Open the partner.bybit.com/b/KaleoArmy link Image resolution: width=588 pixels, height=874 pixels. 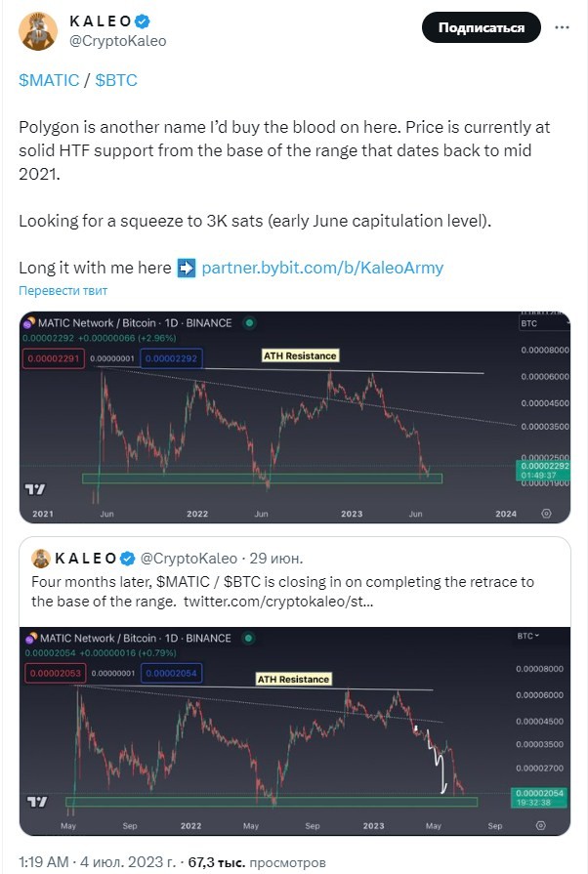(322, 268)
